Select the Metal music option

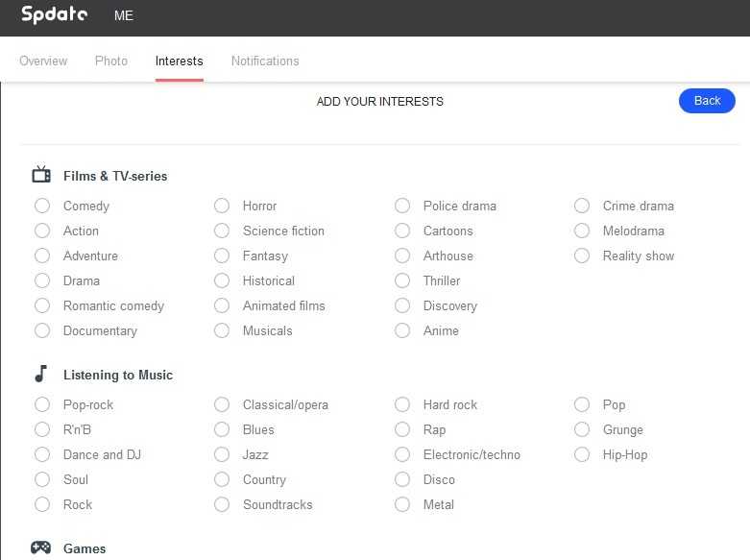(x=402, y=504)
